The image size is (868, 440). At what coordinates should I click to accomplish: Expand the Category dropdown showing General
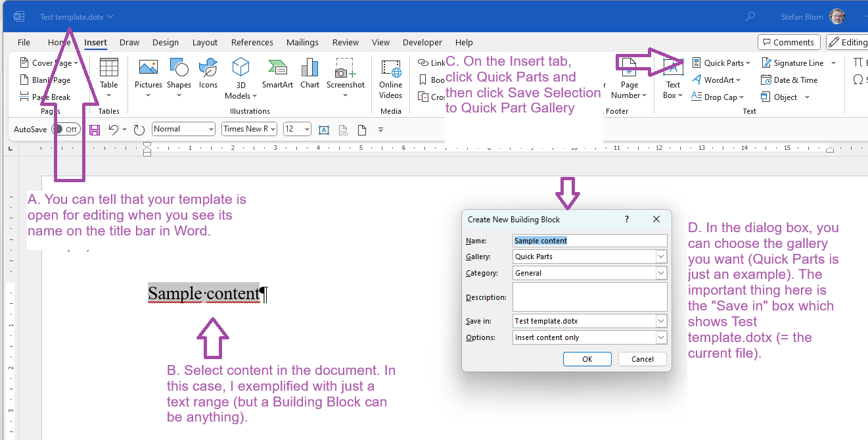click(x=661, y=273)
